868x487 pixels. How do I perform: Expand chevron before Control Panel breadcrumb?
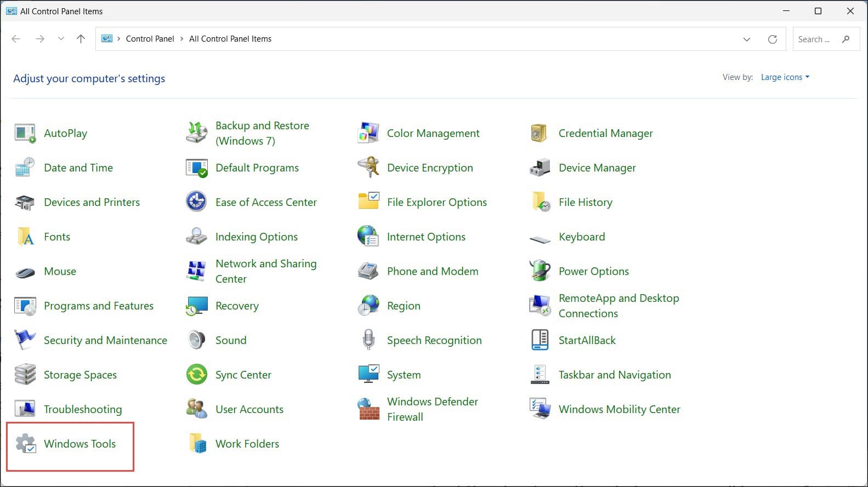click(x=118, y=39)
